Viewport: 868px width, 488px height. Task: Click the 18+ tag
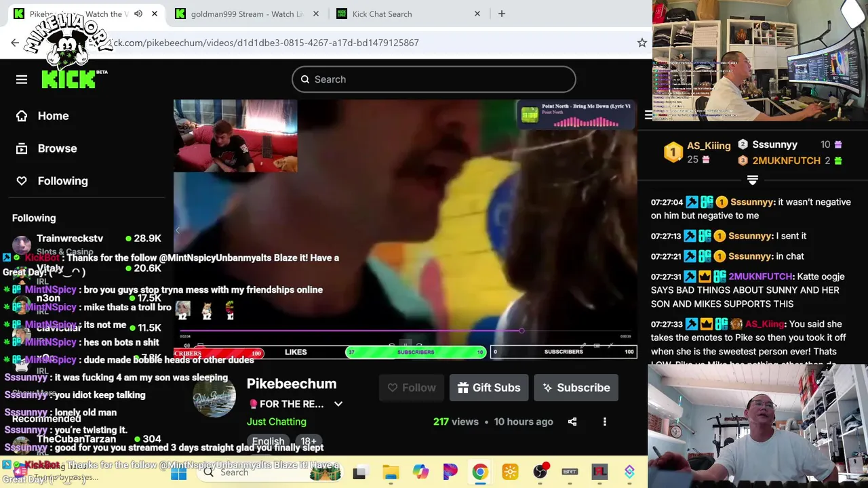point(309,441)
